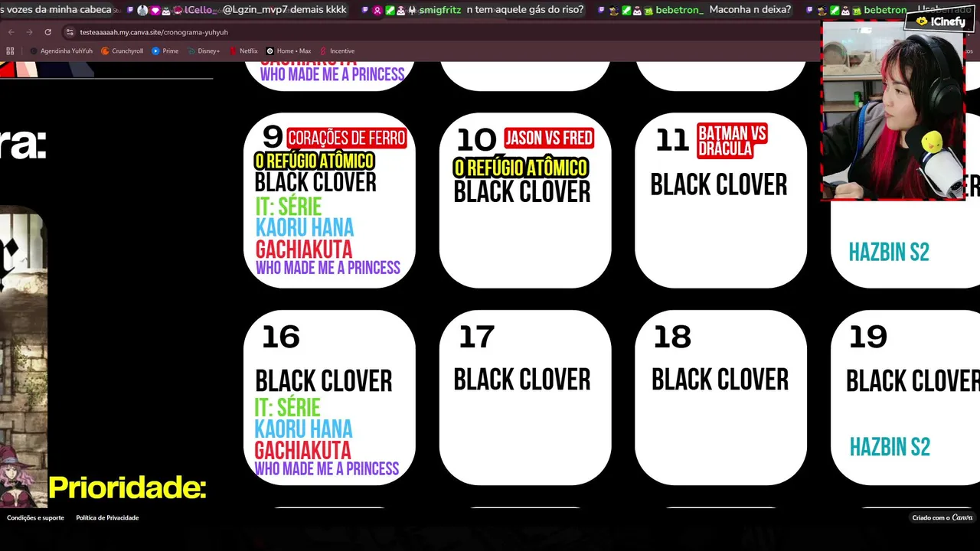Click the day number 19
Image resolution: width=980 pixels, height=551 pixels.
coord(868,337)
